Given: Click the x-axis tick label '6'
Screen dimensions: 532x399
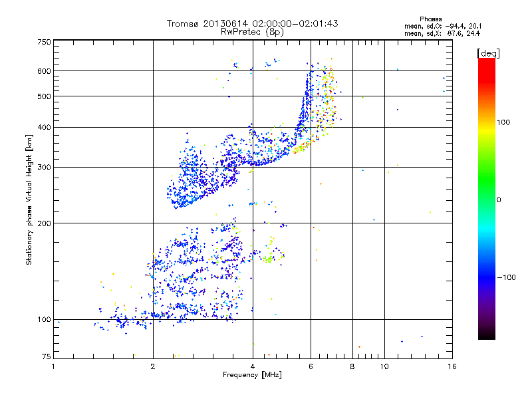Looking at the screenshot, I should (x=311, y=366).
